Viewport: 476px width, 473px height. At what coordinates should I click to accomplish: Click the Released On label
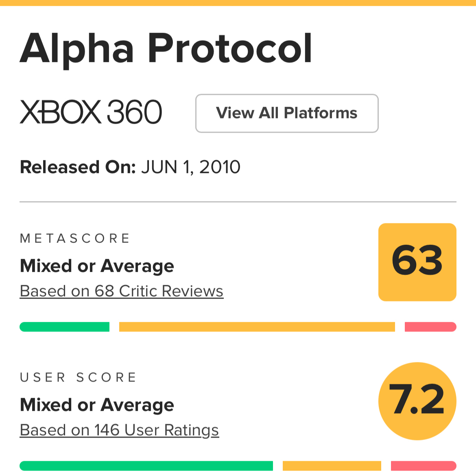[77, 167]
